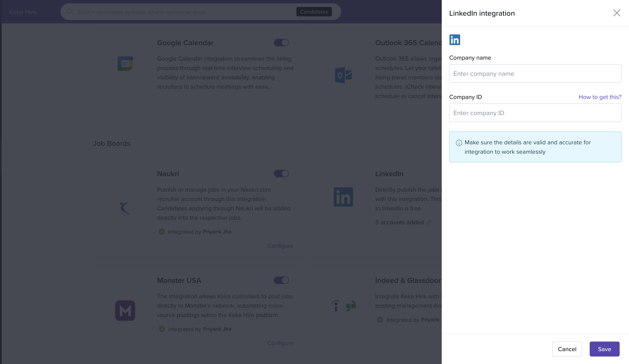Click the Company ID input field

click(x=535, y=113)
